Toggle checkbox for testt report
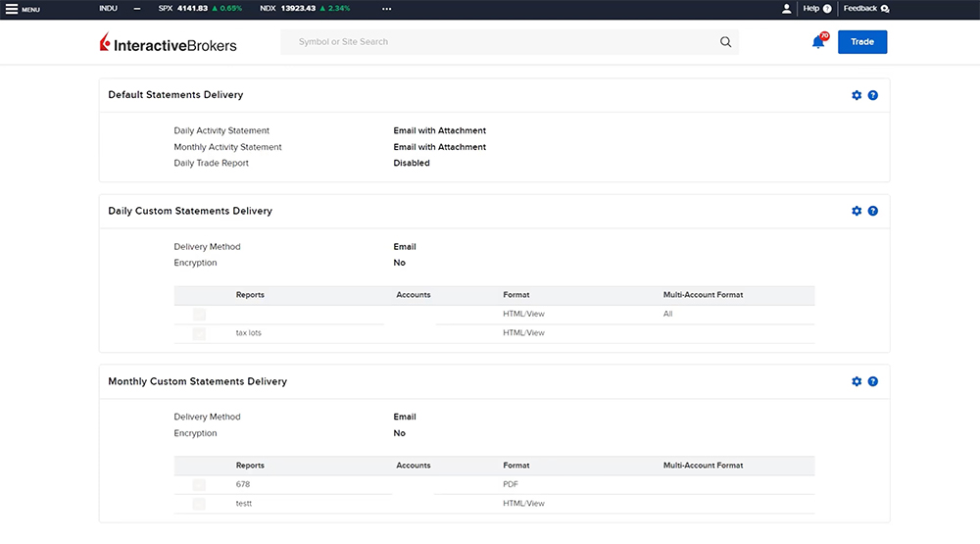 [x=199, y=504]
